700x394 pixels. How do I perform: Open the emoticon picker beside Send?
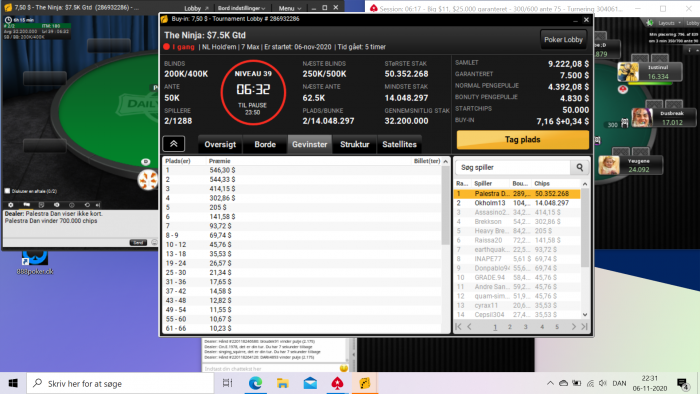(154, 242)
